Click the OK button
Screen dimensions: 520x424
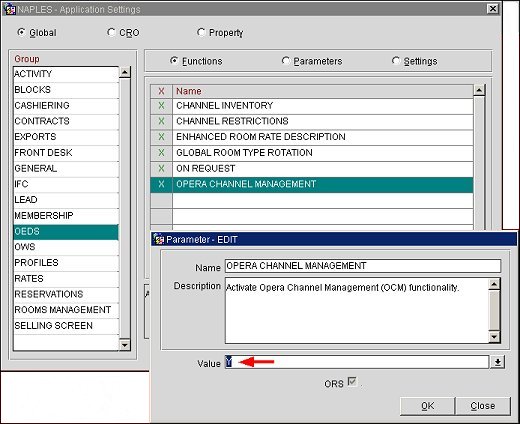pos(428,406)
